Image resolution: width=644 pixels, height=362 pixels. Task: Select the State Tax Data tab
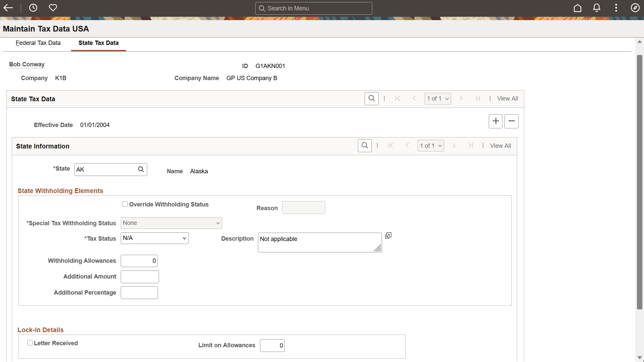click(98, 43)
